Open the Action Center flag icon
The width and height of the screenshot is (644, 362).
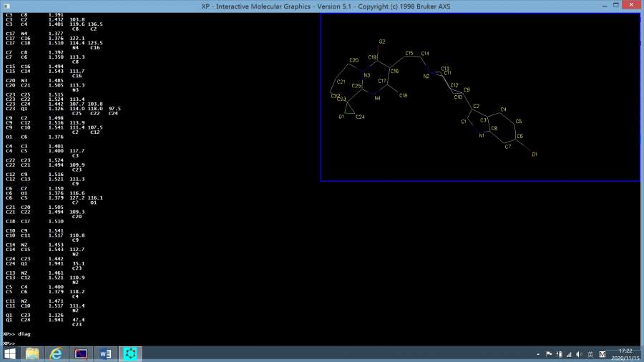point(549,354)
